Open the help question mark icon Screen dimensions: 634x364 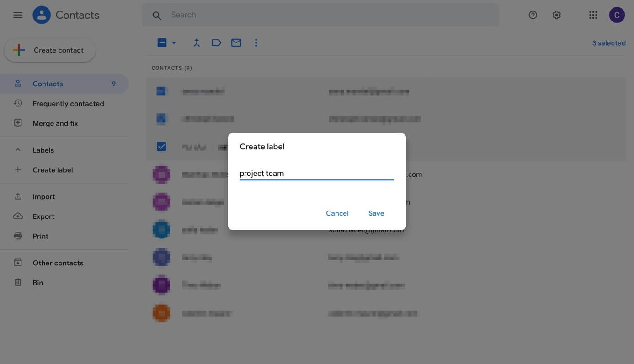point(533,15)
